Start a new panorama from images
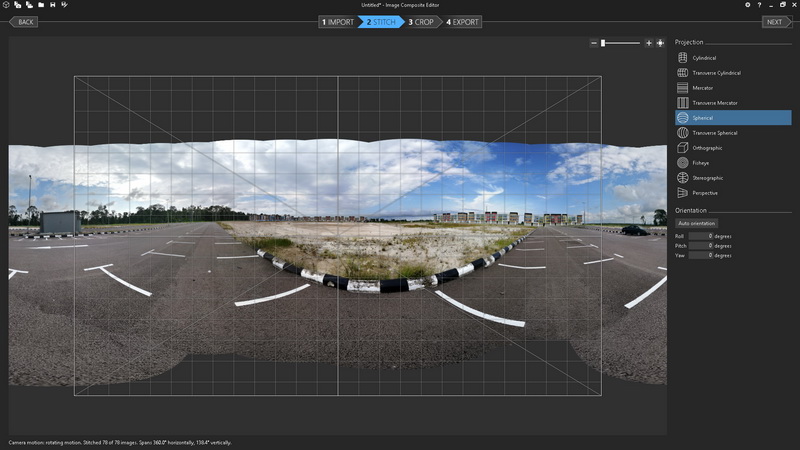800x450 pixels. tap(18, 5)
